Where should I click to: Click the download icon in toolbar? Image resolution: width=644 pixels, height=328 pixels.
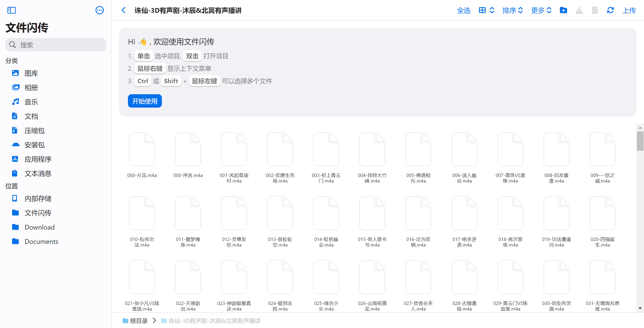[x=579, y=10]
